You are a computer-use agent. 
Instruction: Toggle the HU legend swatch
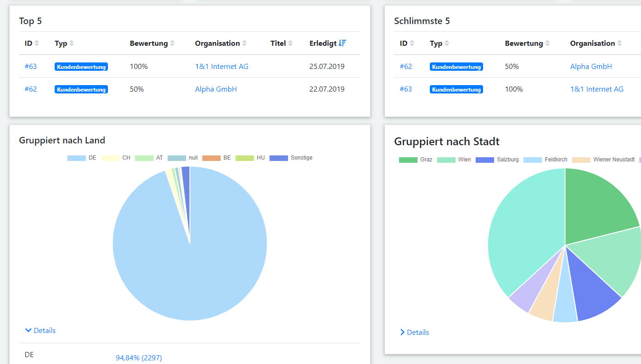pos(245,158)
